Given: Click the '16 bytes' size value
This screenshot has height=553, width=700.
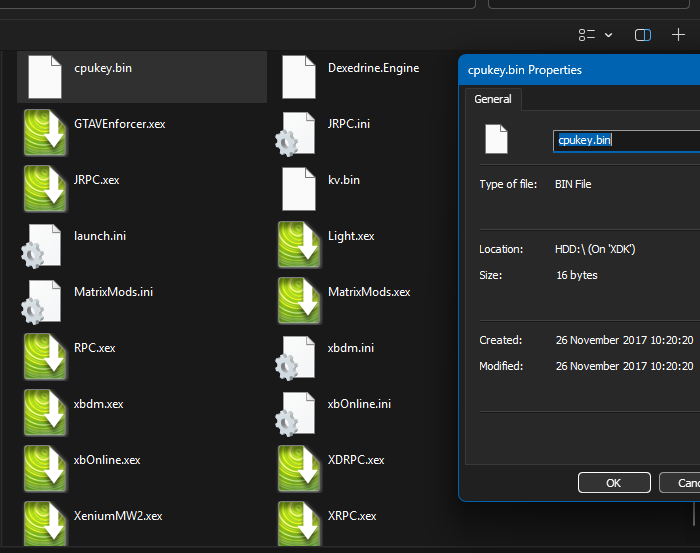Looking at the screenshot, I should point(577,275).
